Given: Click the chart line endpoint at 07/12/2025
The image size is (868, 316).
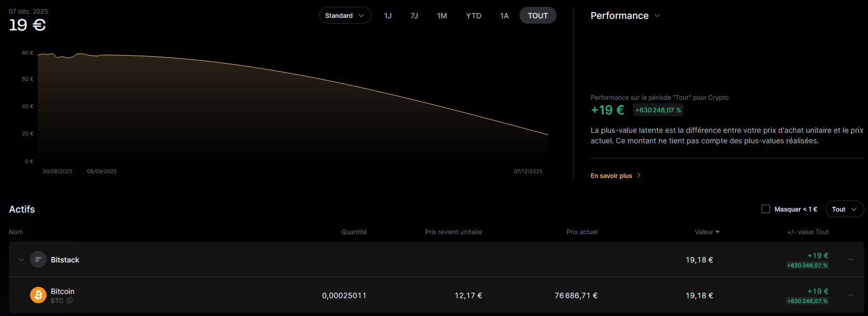Looking at the screenshot, I should (x=548, y=135).
